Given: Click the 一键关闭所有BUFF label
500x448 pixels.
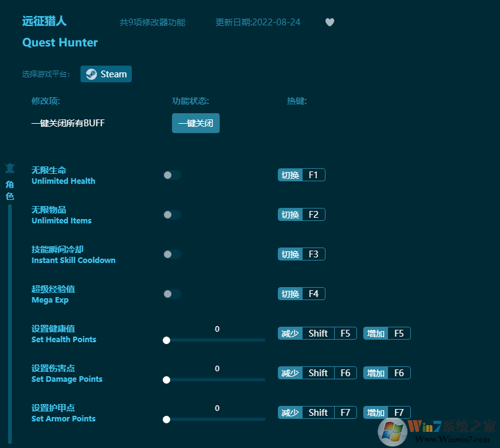Looking at the screenshot, I should point(68,123).
